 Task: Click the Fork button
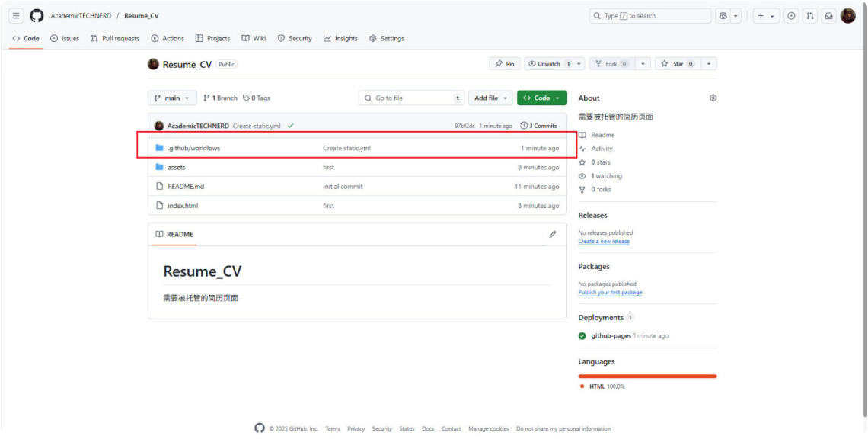(x=611, y=64)
